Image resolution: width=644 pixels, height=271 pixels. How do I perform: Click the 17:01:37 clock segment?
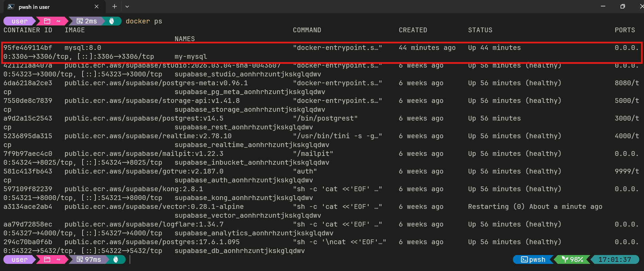tap(615, 259)
